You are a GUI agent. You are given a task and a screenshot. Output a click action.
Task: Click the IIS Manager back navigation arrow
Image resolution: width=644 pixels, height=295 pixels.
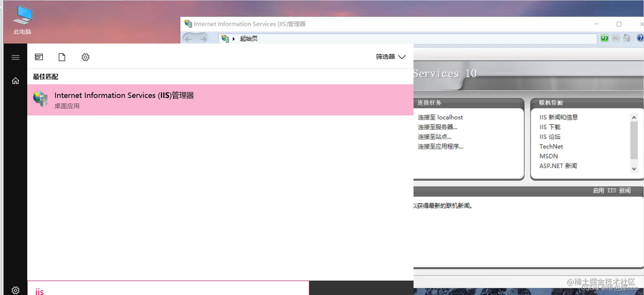point(189,39)
